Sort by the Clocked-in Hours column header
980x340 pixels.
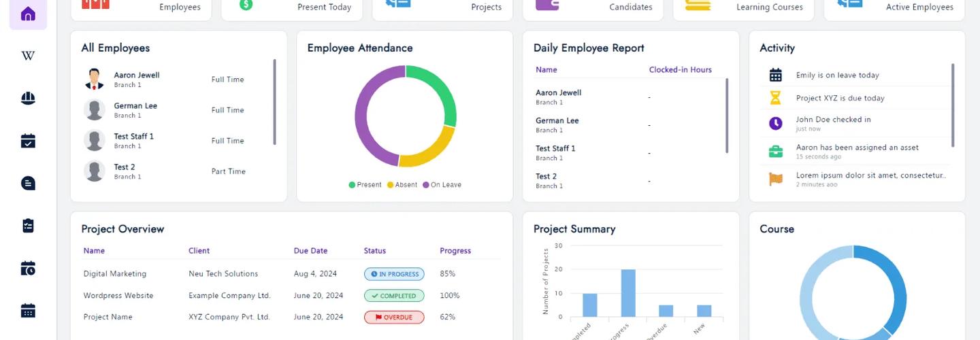coord(680,70)
